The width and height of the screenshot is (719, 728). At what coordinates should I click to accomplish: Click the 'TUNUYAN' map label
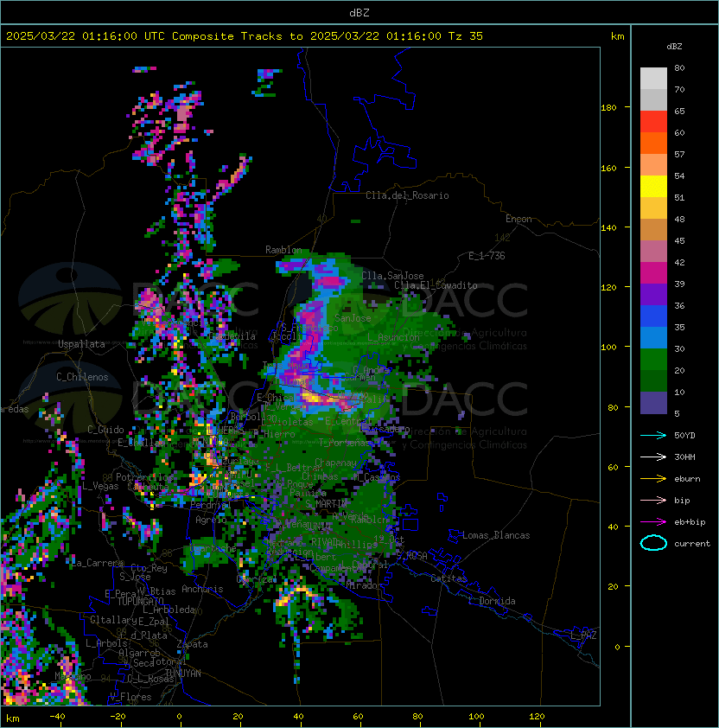[183, 674]
